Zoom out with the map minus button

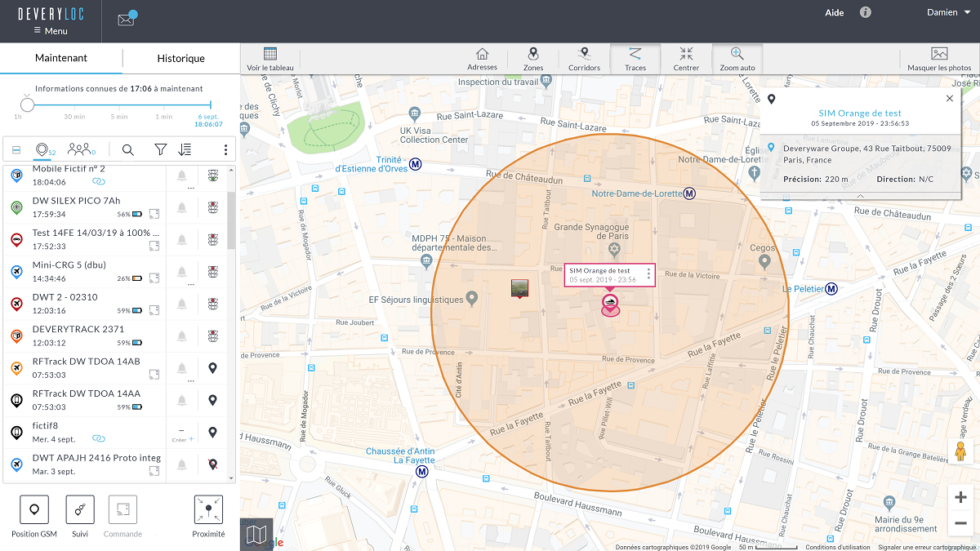coord(960,523)
